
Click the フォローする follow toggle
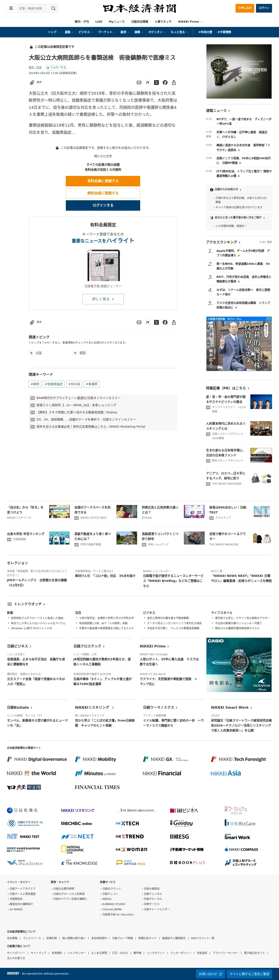tap(56, 68)
